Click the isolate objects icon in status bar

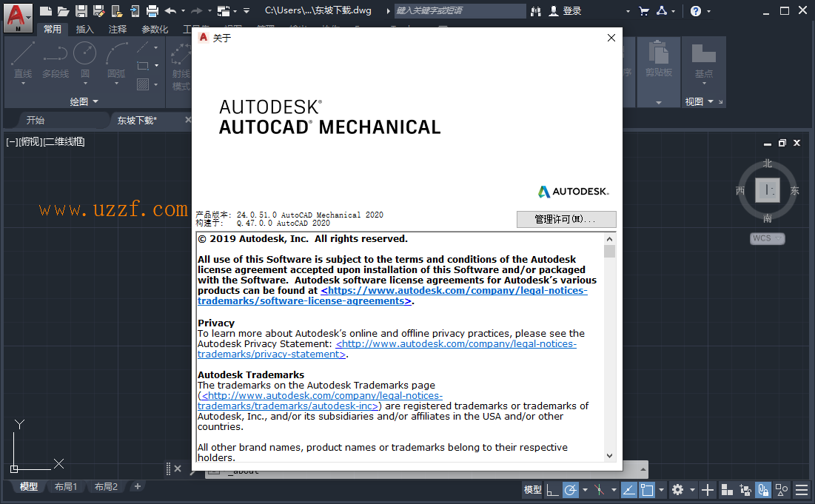pos(781,489)
